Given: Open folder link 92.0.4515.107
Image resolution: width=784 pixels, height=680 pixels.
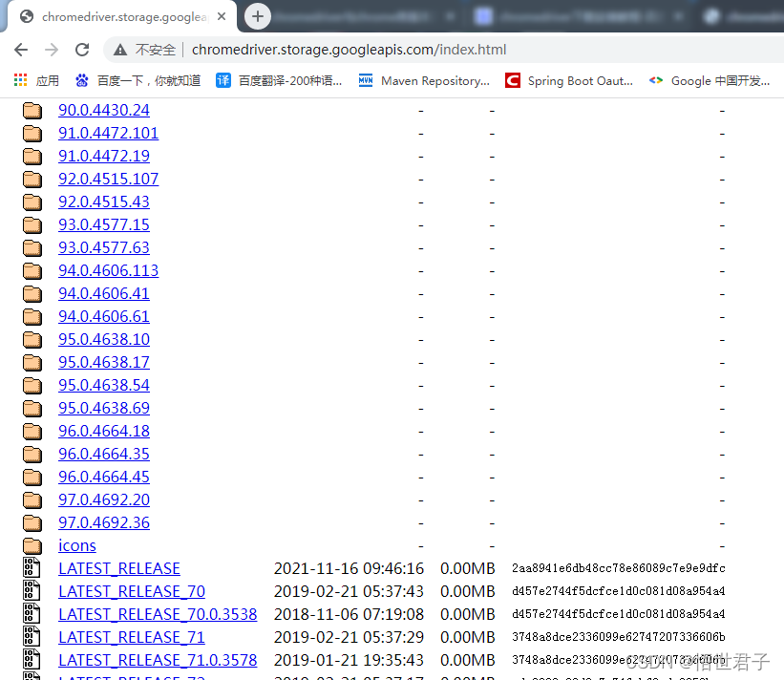Looking at the screenshot, I should pyautogui.click(x=109, y=179).
